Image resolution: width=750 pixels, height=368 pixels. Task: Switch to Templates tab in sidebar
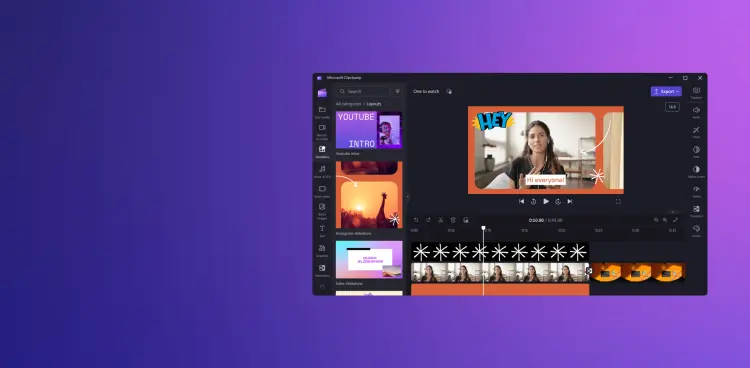(x=322, y=149)
